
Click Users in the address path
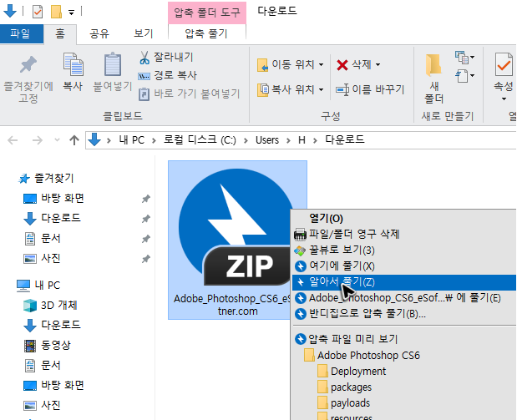267,140
